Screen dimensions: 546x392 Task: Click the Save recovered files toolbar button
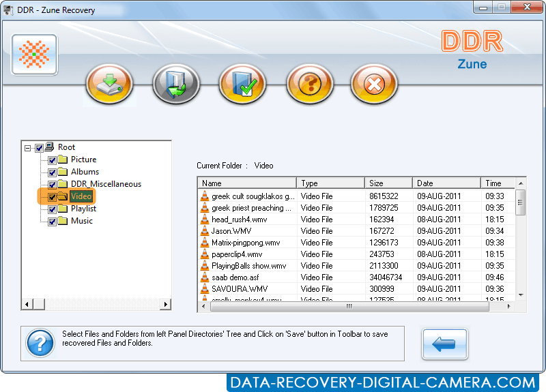coord(109,84)
